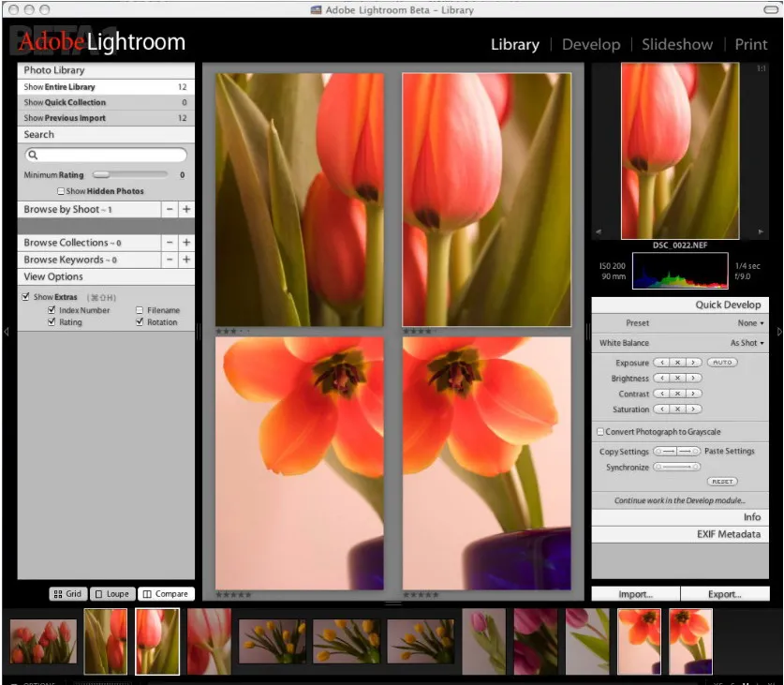Switch to the Develop module
The width and height of the screenshot is (784, 685).
(591, 44)
